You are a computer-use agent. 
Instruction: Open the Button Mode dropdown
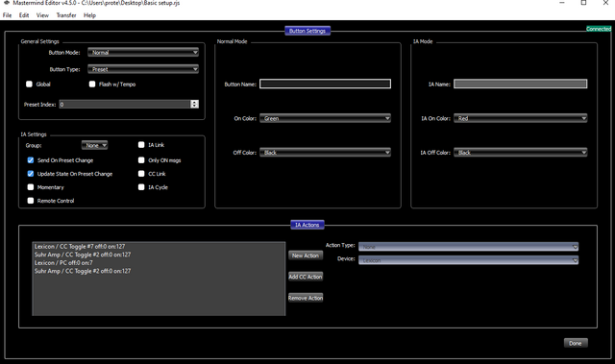[143, 52]
